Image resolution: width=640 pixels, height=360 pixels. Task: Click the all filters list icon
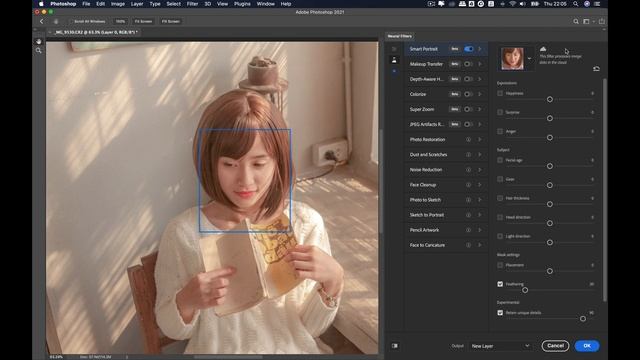tap(394, 49)
